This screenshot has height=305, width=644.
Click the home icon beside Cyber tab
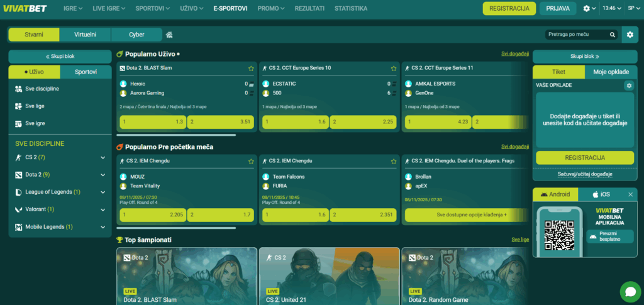169,35
